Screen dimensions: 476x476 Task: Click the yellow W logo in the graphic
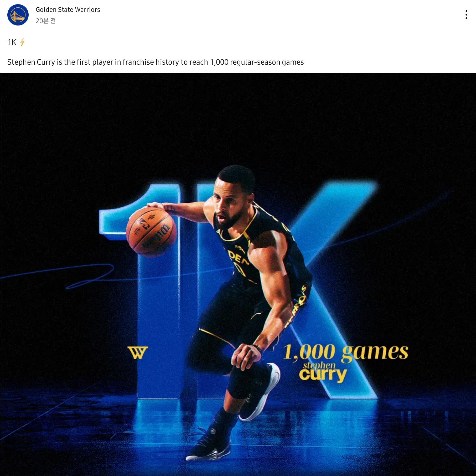tap(138, 352)
